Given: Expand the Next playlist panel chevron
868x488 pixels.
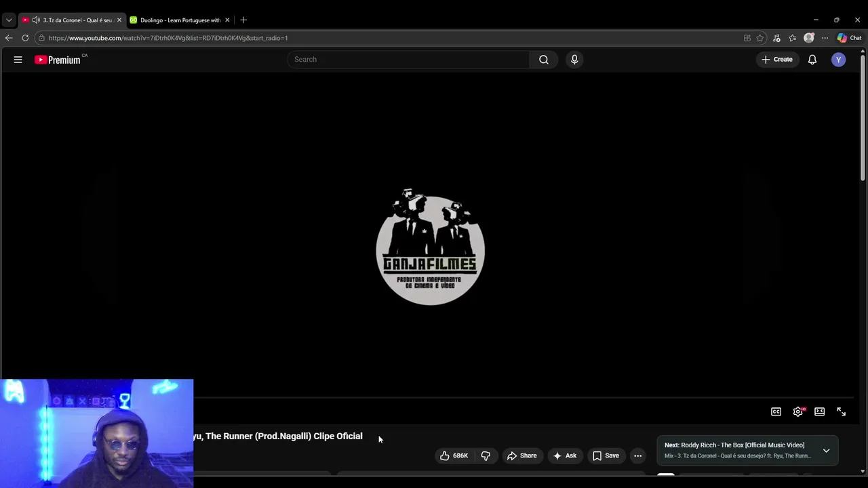Looking at the screenshot, I should [826, 451].
